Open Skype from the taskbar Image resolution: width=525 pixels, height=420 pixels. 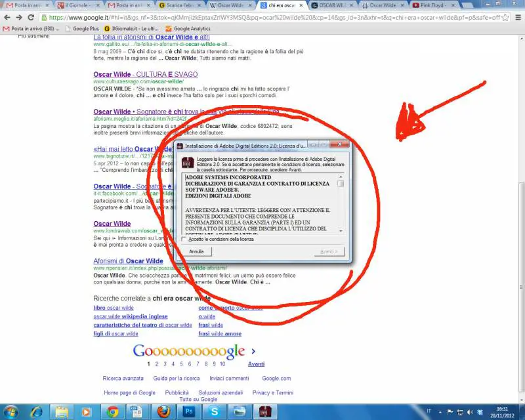[x=215, y=411]
